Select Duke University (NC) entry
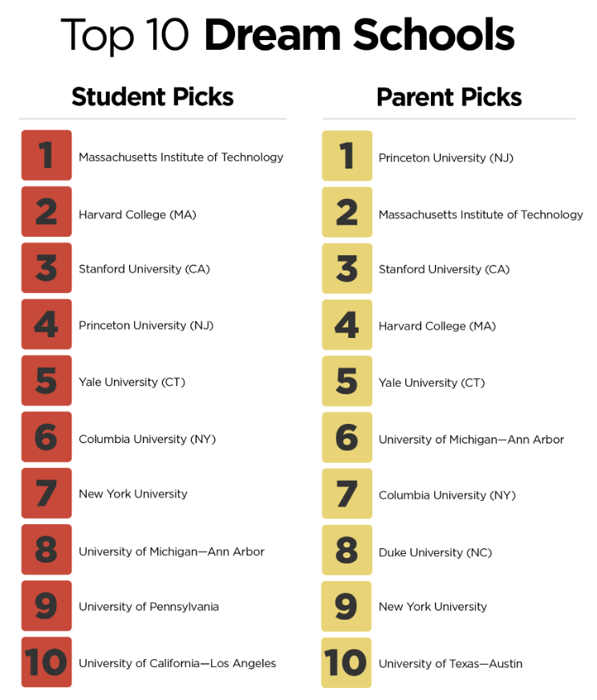This screenshot has width=597, height=700. coord(435,552)
